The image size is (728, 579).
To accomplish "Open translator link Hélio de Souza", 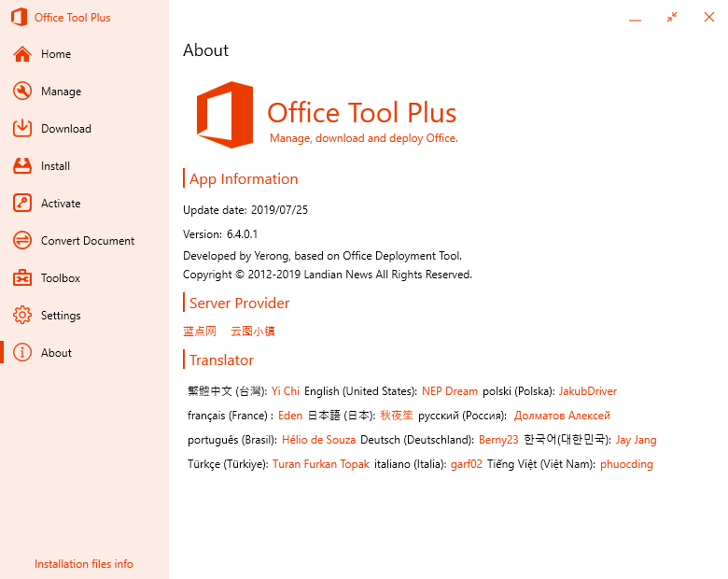I will click(x=318, y=440).
